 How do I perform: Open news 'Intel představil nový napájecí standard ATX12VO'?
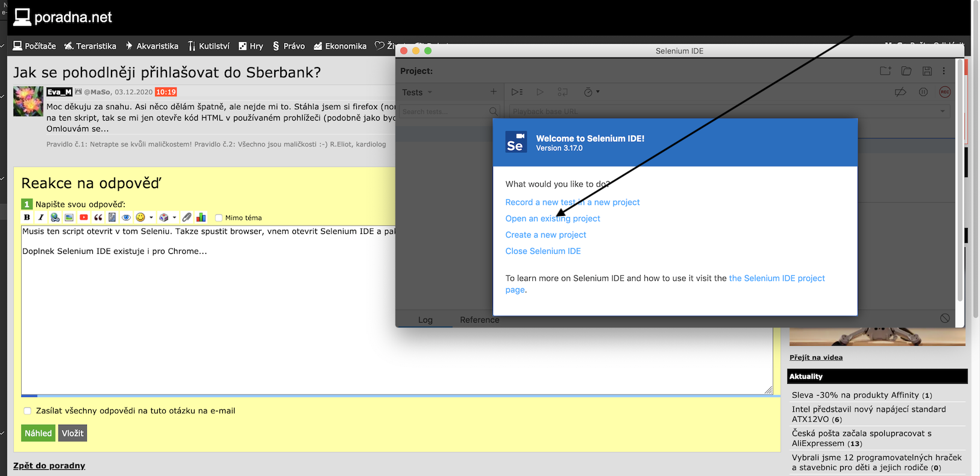869,414
